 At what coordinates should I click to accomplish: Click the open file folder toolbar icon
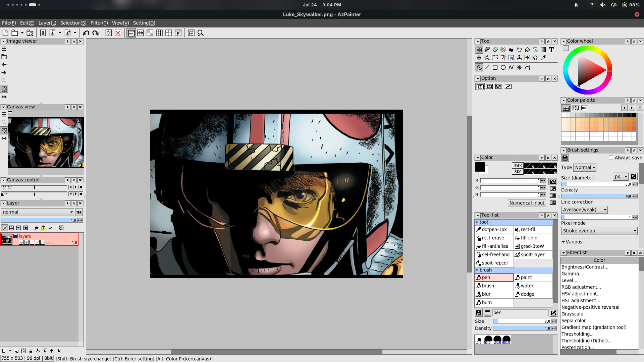point(15,33)
